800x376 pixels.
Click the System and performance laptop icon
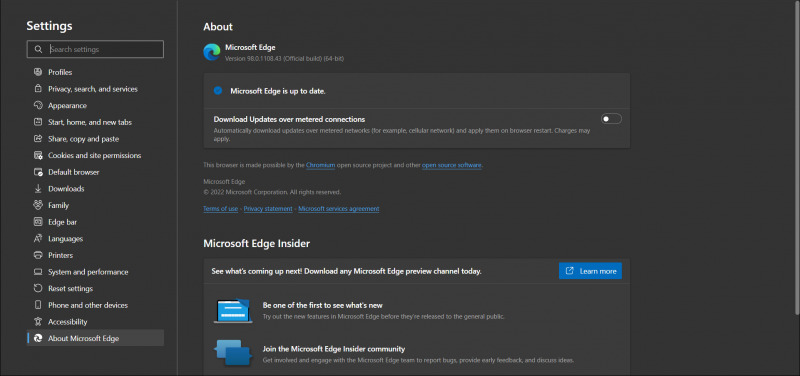point(38,272)
